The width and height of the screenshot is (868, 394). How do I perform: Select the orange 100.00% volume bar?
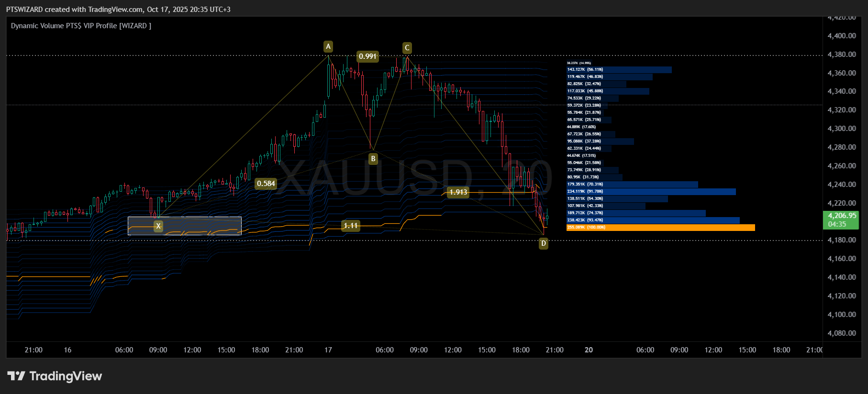click(661, 228)
